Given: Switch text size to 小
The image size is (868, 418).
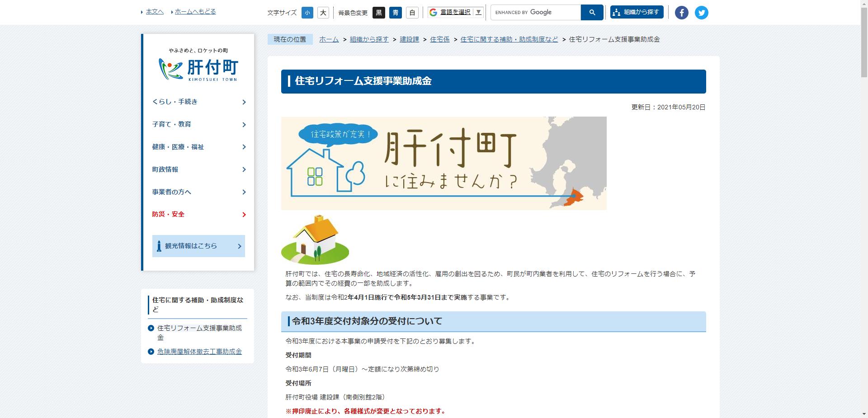Looking at the screenshot, I should (x=307, y=13).
